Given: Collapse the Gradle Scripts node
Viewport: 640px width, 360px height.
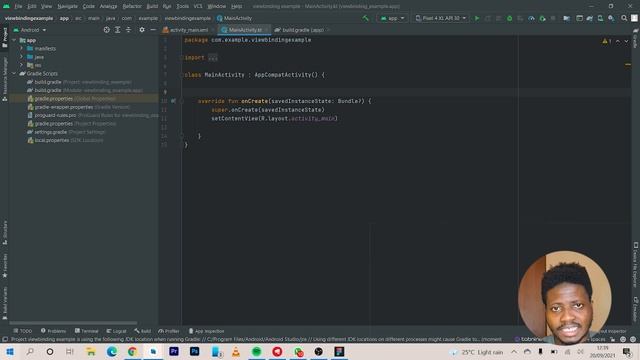Looking at the screenshot, I should 14,73.
